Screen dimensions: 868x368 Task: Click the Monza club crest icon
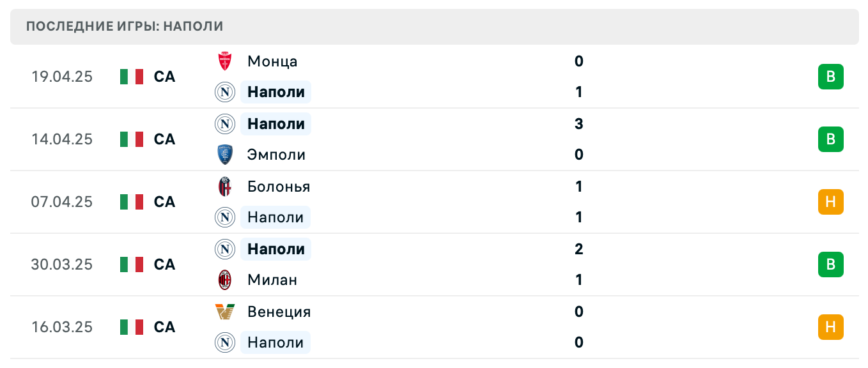tap(224, 61)
